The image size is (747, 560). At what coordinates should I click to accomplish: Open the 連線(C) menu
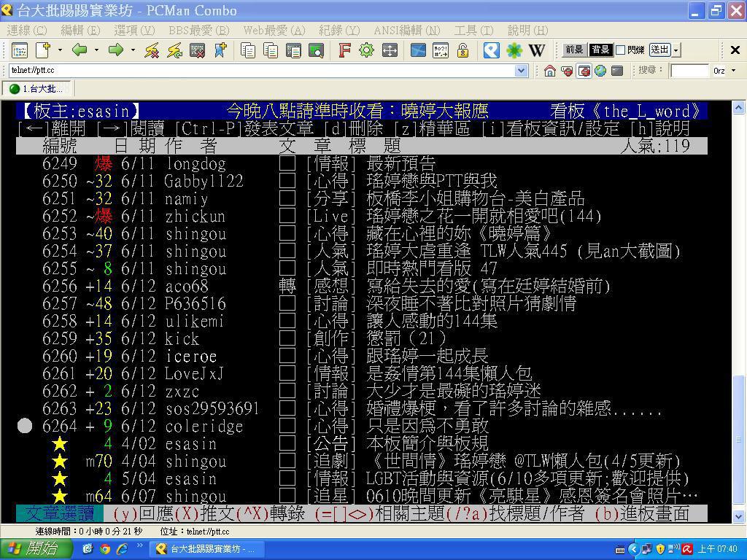26,30
